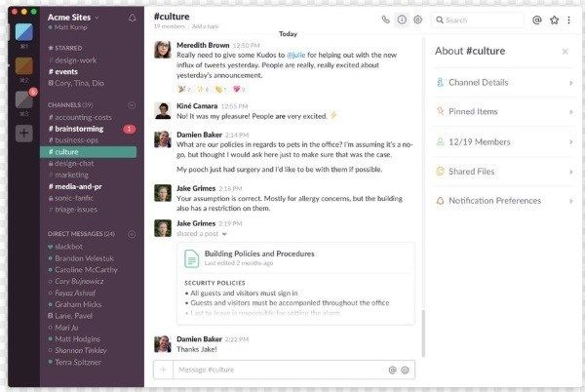Switch to the brainstorming channel
This screenshot has width=585, height=392.
81,129
